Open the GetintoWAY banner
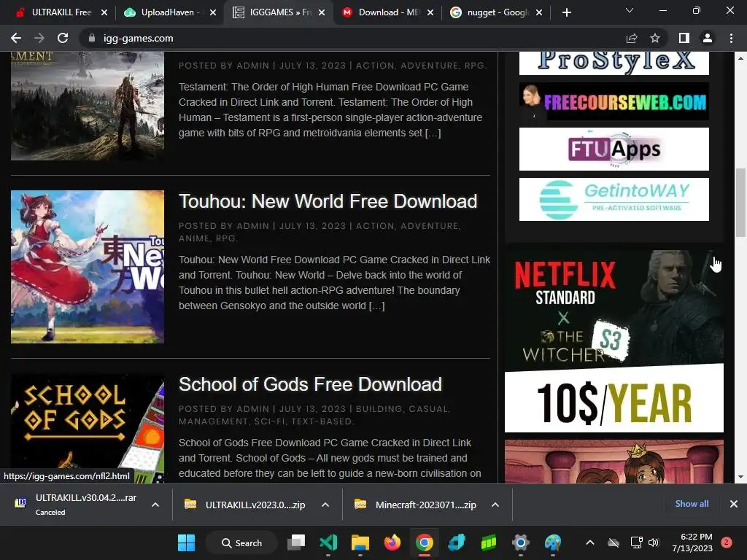Image resolution: width=747 pixels, height=560 pixels. [614, 200]
